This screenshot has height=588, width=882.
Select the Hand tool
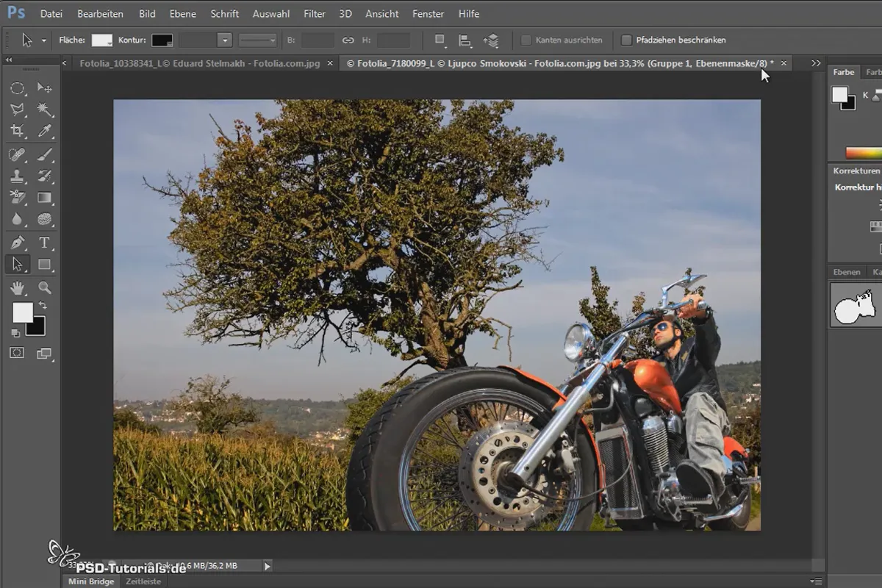17,287
